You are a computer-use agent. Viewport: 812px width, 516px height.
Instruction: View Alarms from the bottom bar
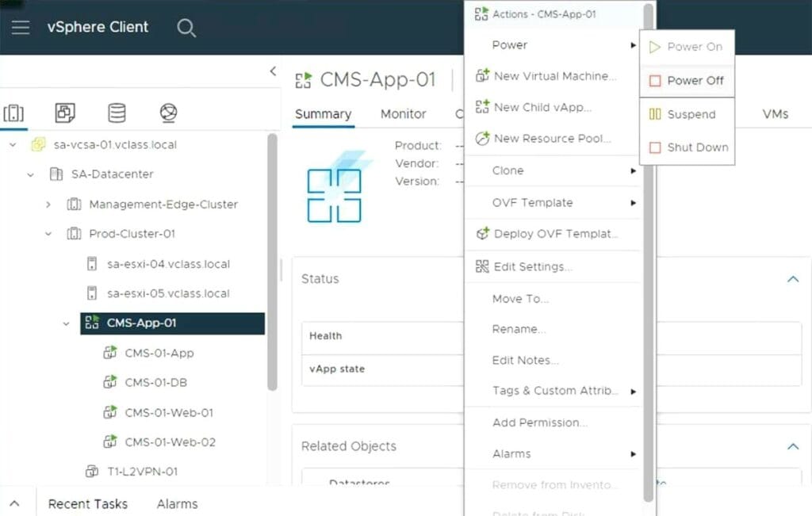click(x=176, y=504)
